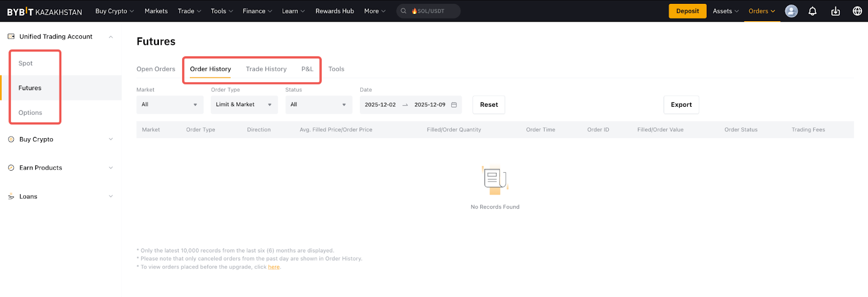Open the Market filter dropdown
Screen dimensions: 868x297
click(x=170, y=105)
